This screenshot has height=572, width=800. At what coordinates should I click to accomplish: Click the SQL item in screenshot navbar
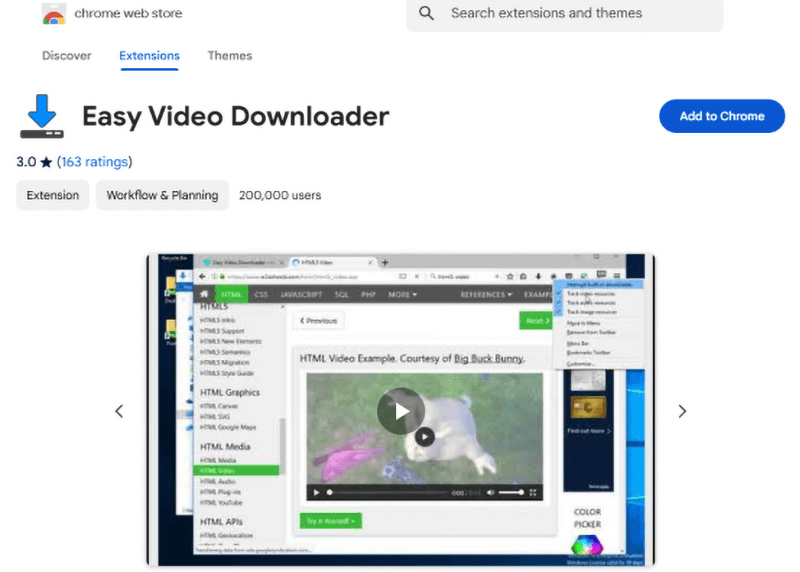point(341,294)
